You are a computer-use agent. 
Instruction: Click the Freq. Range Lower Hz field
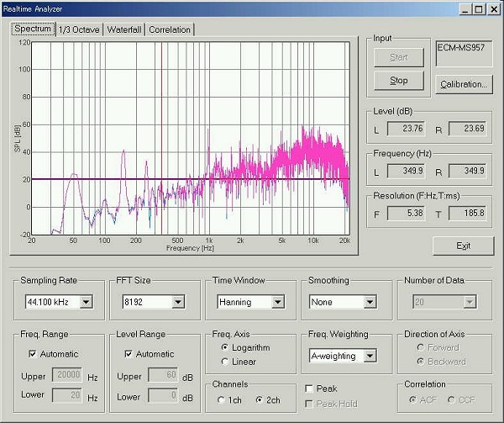click(67, 395)
